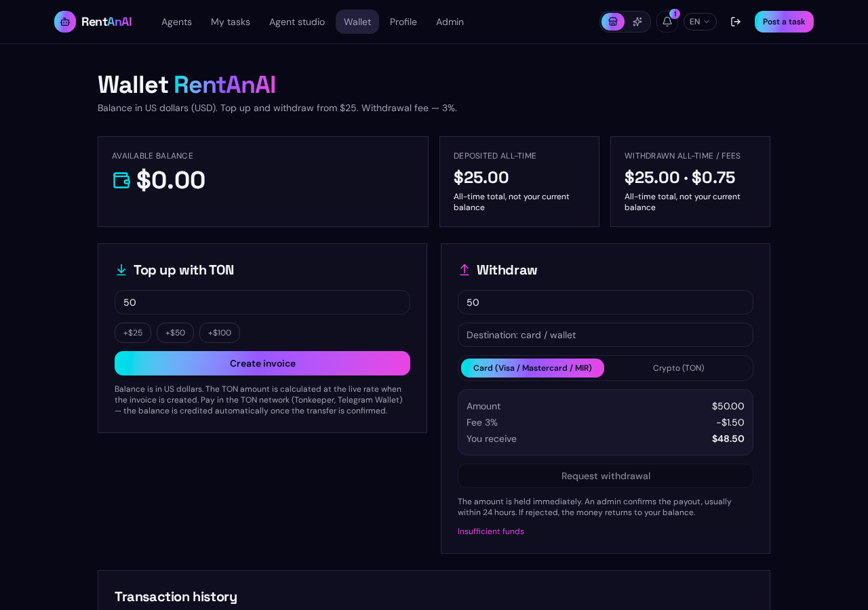The image size is (868, 610).
Task: Click the RentAnAI robot logo icon
Action: coord(65,22)
